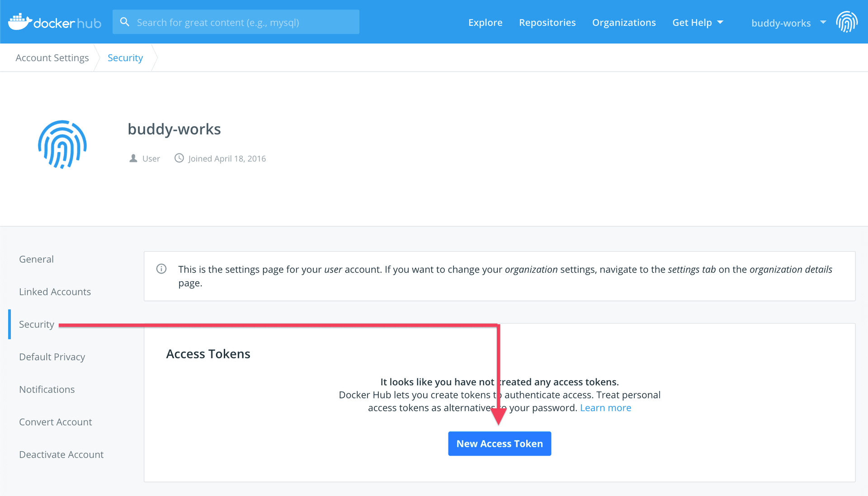
Task: Click the Security tab highlight bar
Action: (x=9, y=324)
